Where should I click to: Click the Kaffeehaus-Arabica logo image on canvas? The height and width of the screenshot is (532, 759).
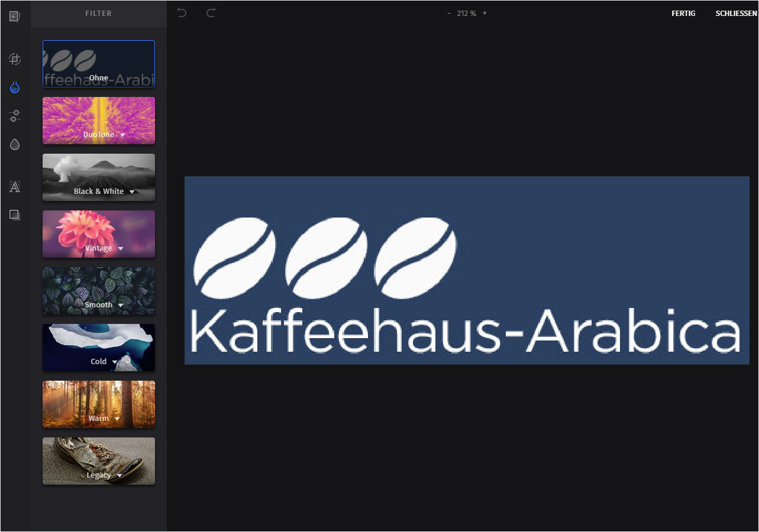pos(467,270)
